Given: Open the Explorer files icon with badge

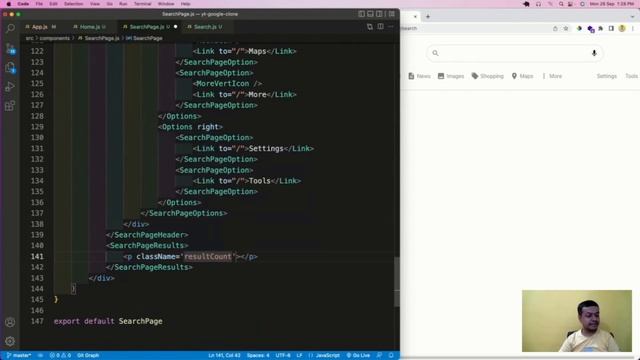Looking at the screenshot, I should tap(10, 67).
